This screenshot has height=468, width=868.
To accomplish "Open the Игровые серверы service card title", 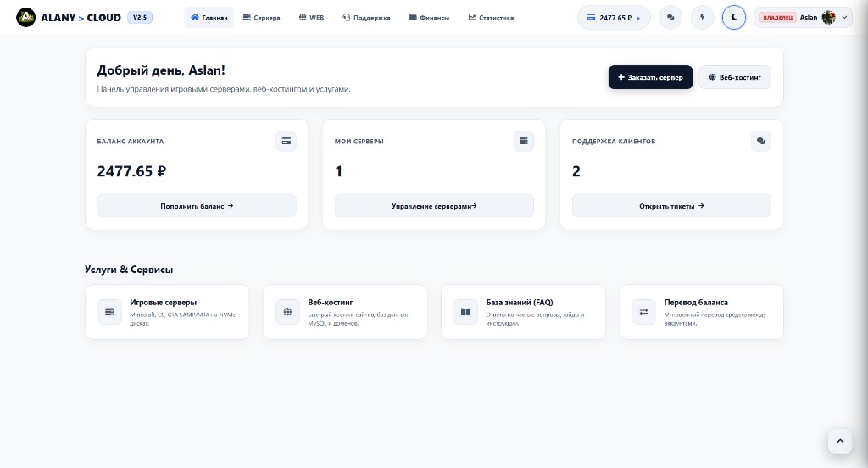I will [164, 303].
